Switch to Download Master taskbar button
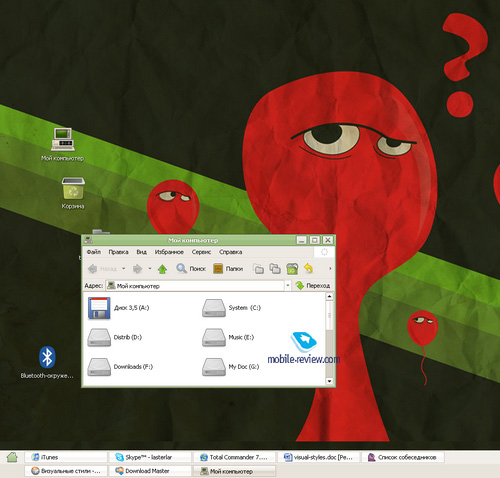The image size is (500, 478). 150,471
